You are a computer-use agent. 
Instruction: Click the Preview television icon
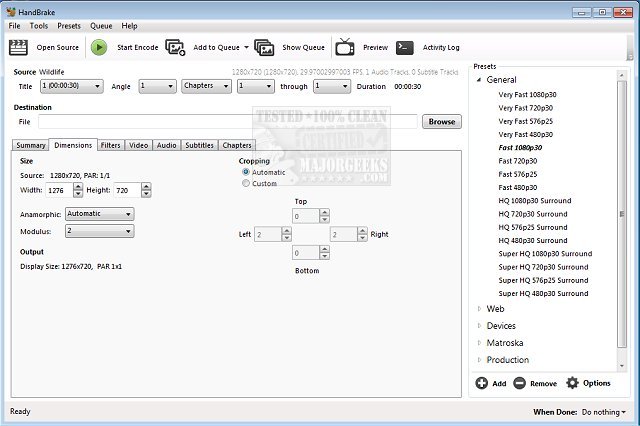coord(345,47)
